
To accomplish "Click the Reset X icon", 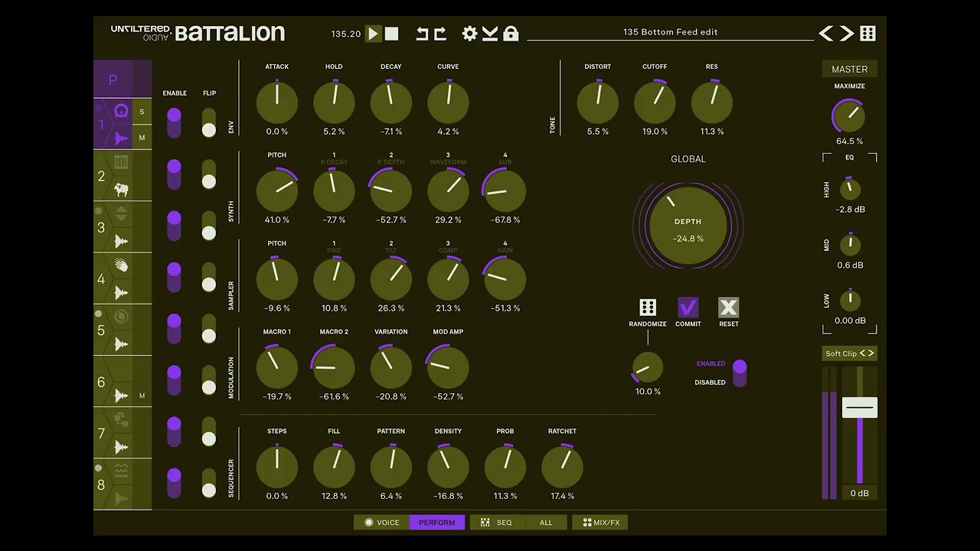I will (729, 308).
